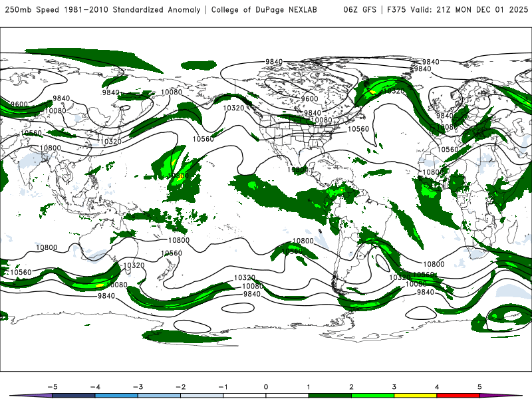
Task: Click the 10560 contour label off the US East Coast
Action: click(x=358, y=129)
